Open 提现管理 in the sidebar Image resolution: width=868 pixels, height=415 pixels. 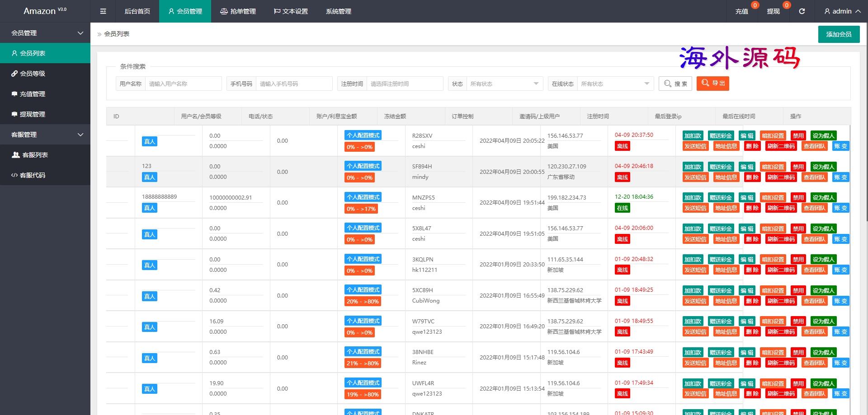click(45, 114)
